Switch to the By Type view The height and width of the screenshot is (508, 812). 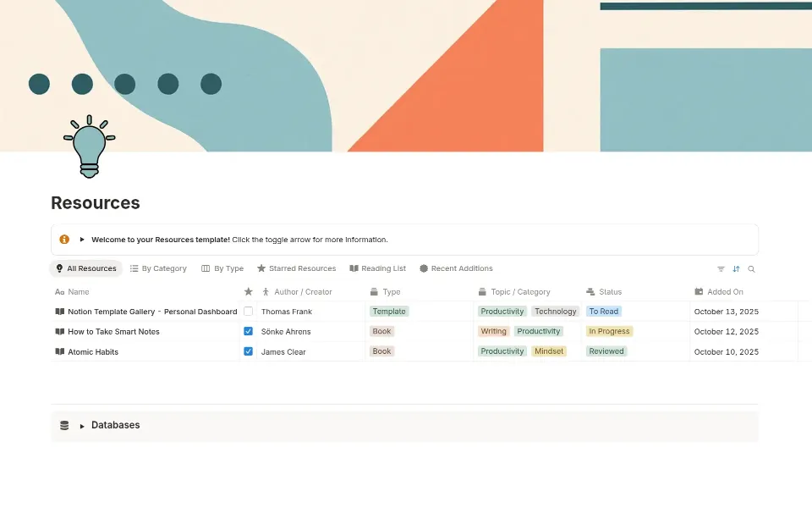coord(222,268)
